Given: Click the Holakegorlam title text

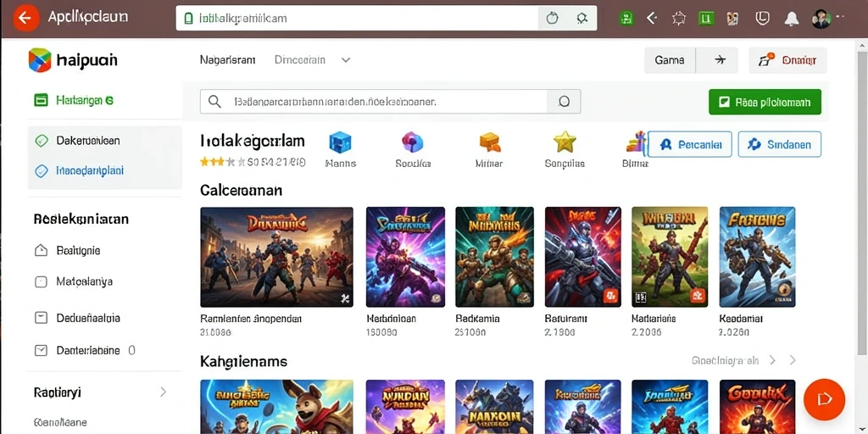Looking at the screenshot, I should click(x=252, y=142).
